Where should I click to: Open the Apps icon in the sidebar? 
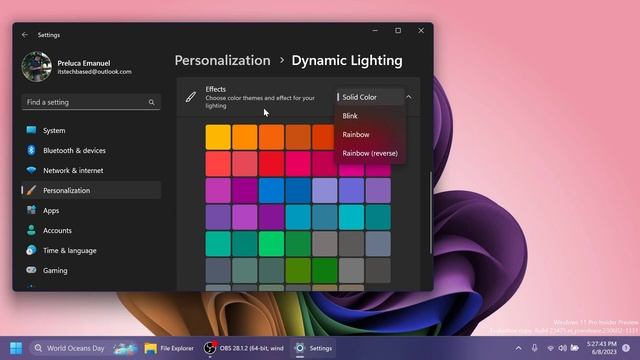(31, 210)
